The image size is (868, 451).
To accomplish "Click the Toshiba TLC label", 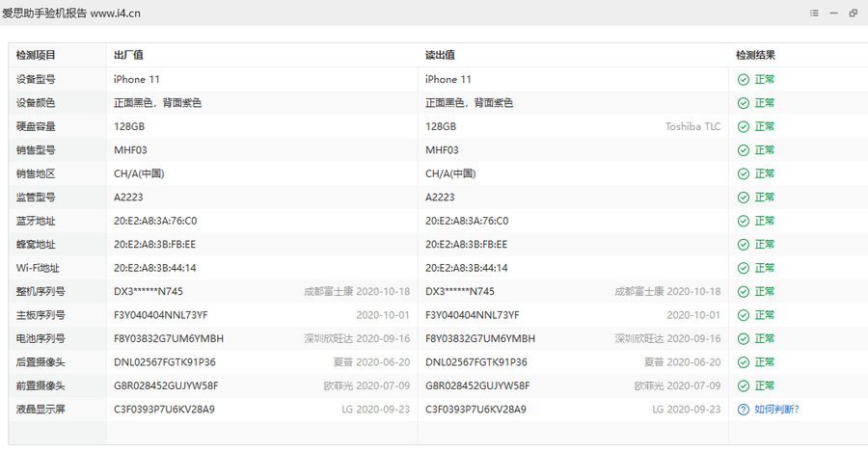I will [692, 127].
